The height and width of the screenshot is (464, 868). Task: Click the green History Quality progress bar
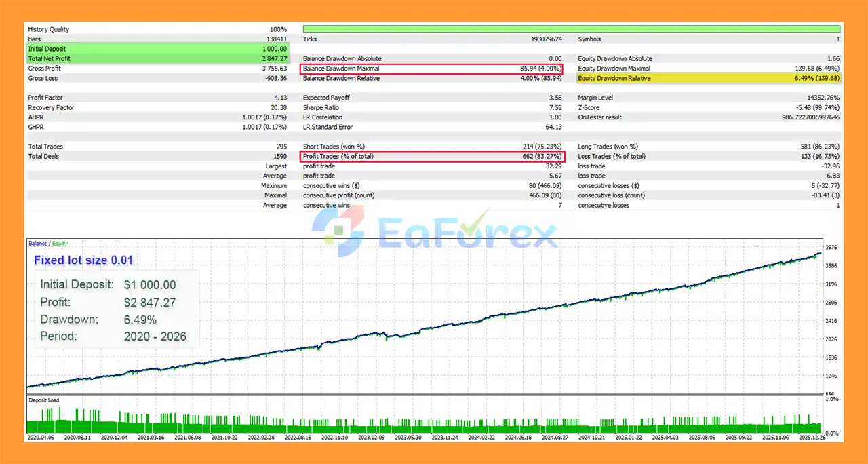point(571,29)
